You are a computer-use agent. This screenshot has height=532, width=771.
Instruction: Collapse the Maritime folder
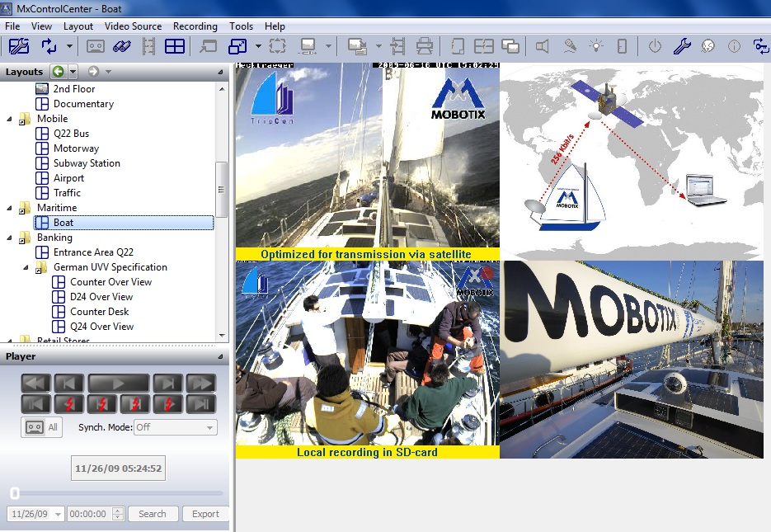pyautogui.click(x=9, y=208)
